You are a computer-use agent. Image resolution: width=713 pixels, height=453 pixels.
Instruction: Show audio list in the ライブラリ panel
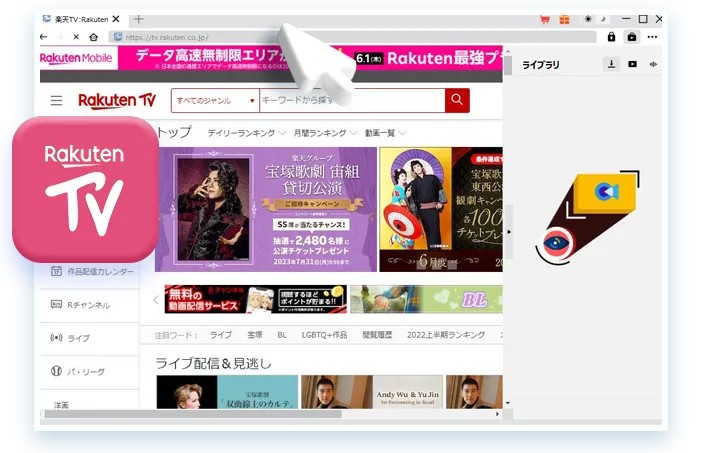click(x=653, y=64)
